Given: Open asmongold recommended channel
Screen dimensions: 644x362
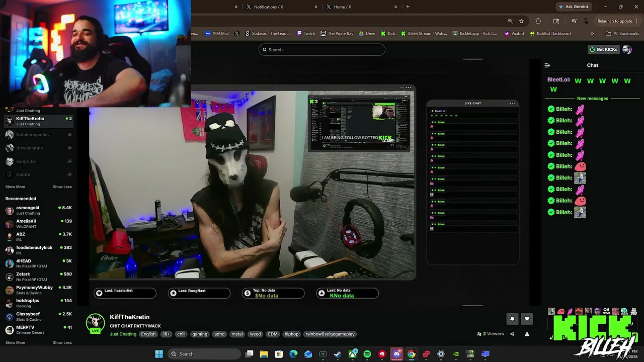Looking at the screenshot, I should pyautogui.click(x=39, y=210).
